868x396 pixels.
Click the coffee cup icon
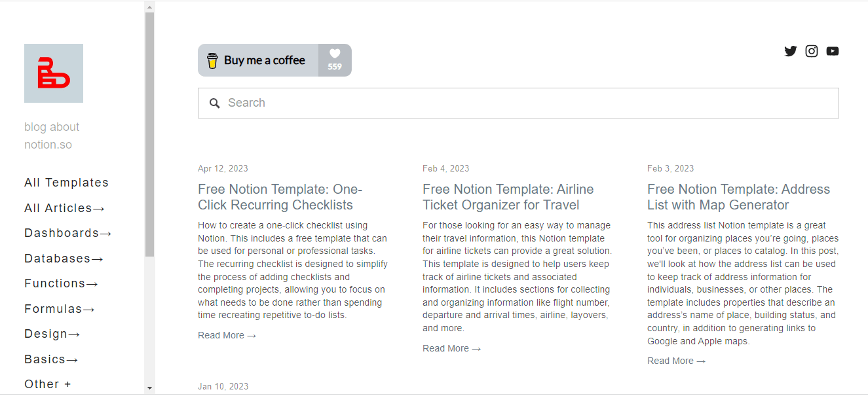212,60
